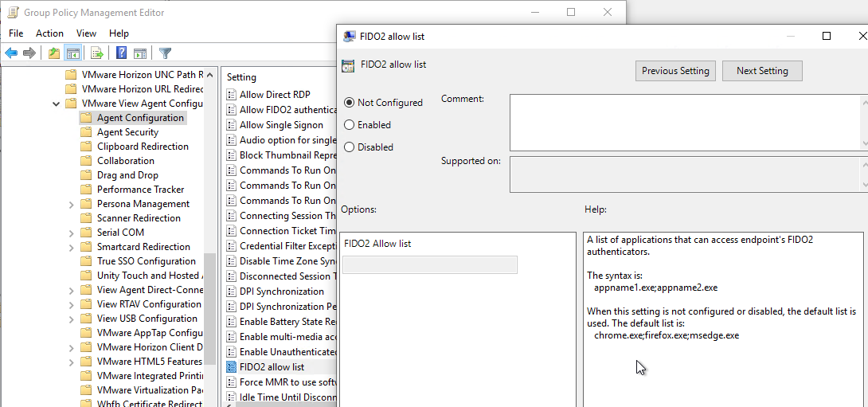Click the FIDO2 allow list dialog title icon

click(350, 37)
